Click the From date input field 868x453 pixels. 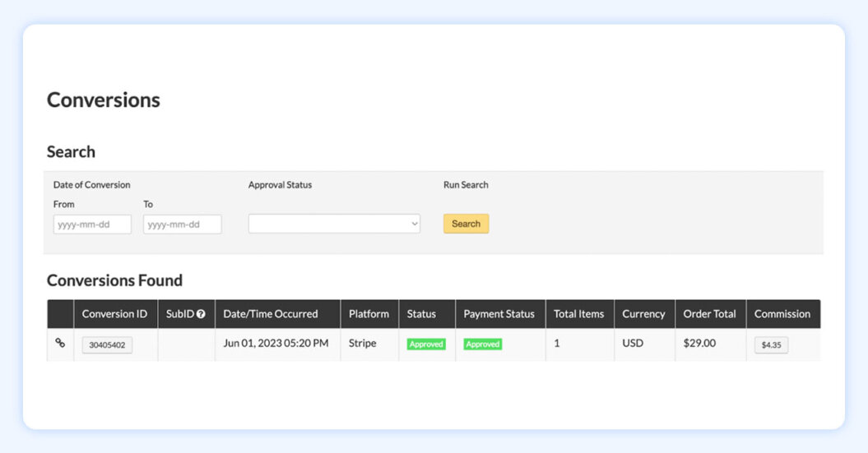point(92,224)
